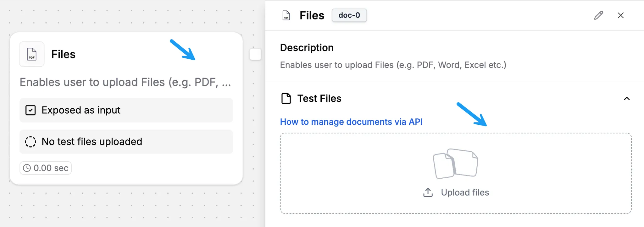Click the PDF file icon in the panel header
This screenshot has height=227, width=644.
coord(286,15)
